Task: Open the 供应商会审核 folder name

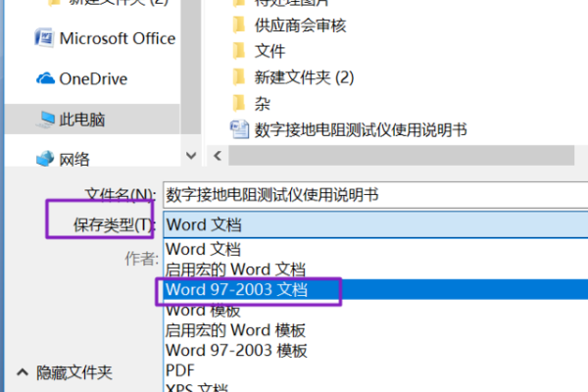Action: [300, 25]
